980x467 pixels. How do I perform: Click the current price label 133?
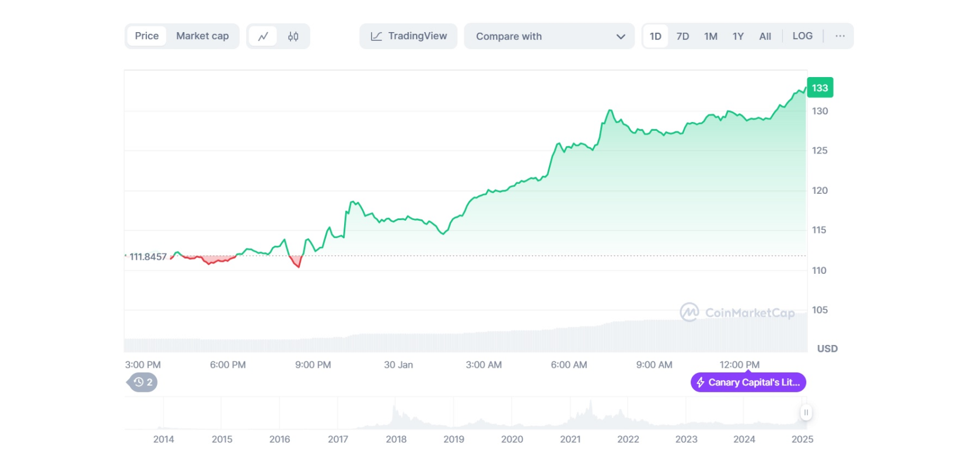point(820,88)
